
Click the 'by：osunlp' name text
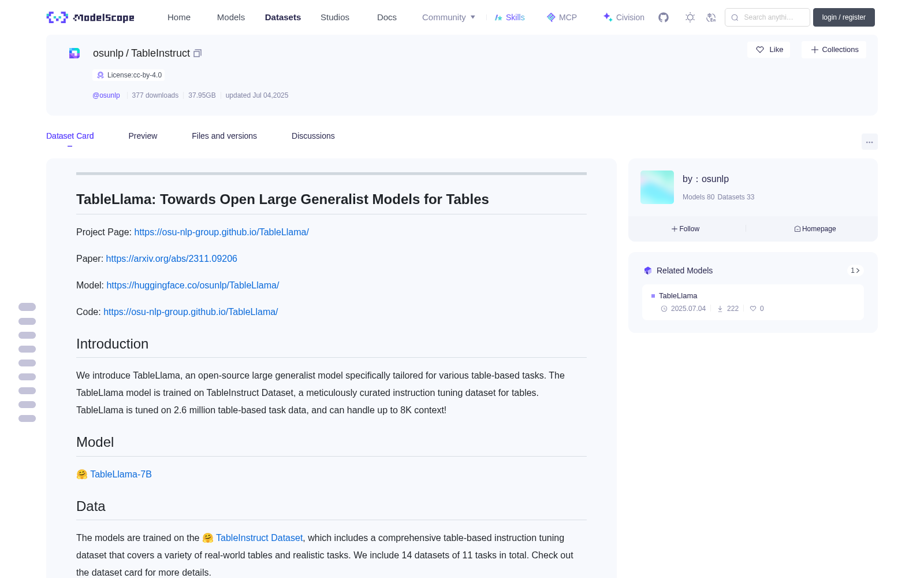coord(706,179)
